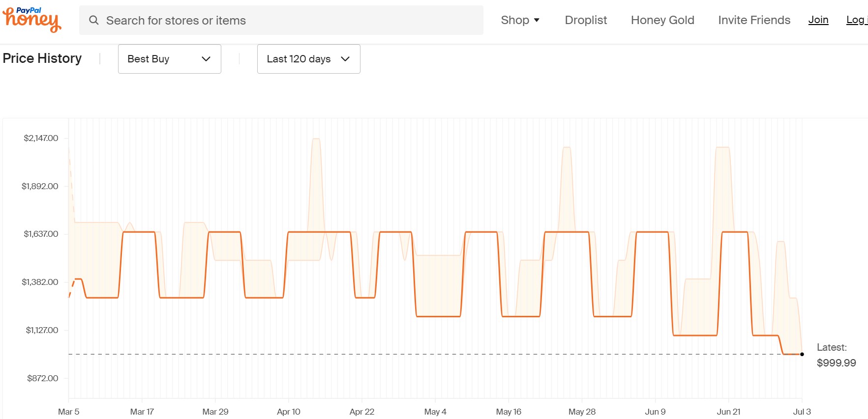This screenshot has height=419, width=868.
Task: Click the Join link
Action: point(818,20)
